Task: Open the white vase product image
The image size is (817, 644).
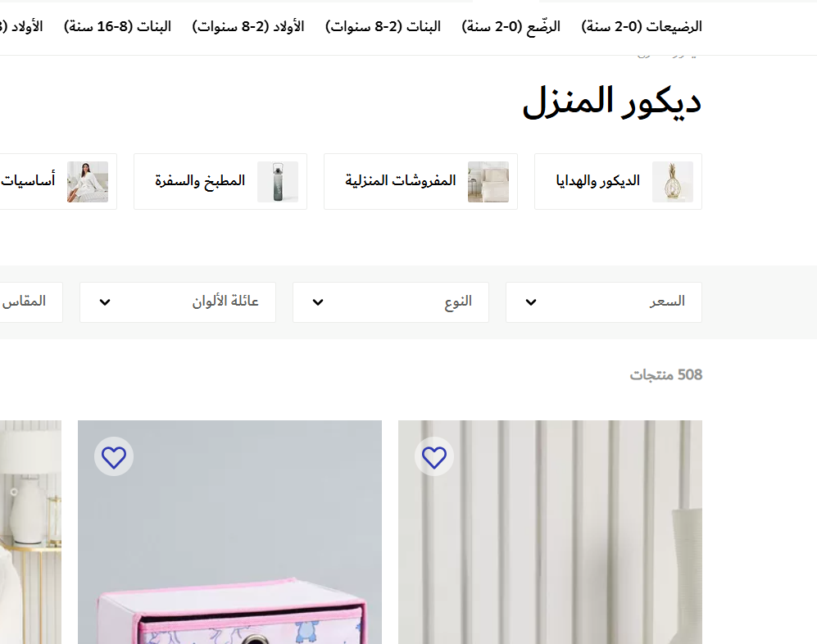Action: tap(550, 532)
